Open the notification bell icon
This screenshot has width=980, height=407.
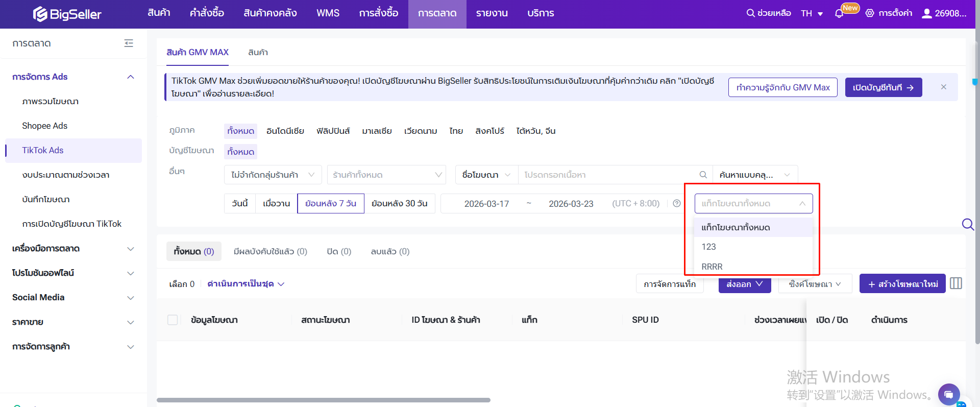pyautogui.click(x=839, y=14)
